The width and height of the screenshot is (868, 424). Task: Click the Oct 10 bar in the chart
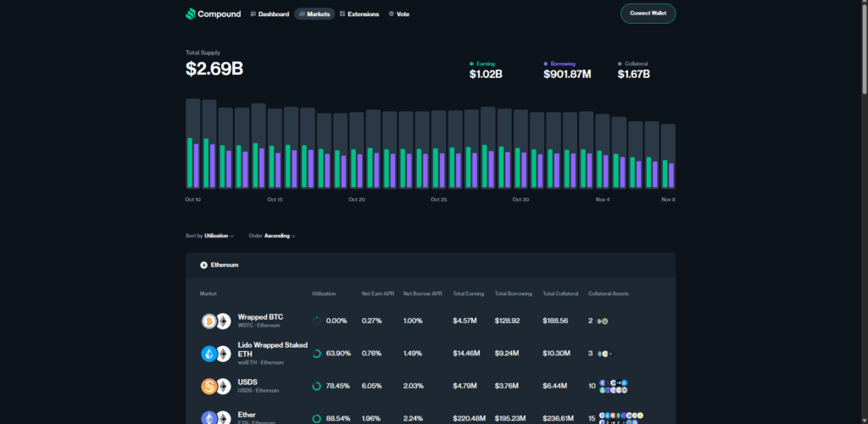[x=193, y=144]
